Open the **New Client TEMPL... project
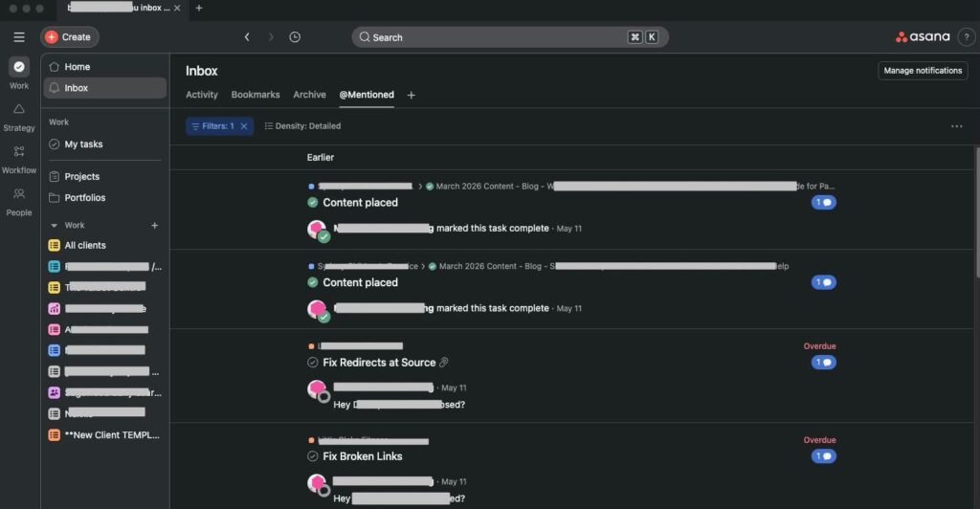 [105, 435]
